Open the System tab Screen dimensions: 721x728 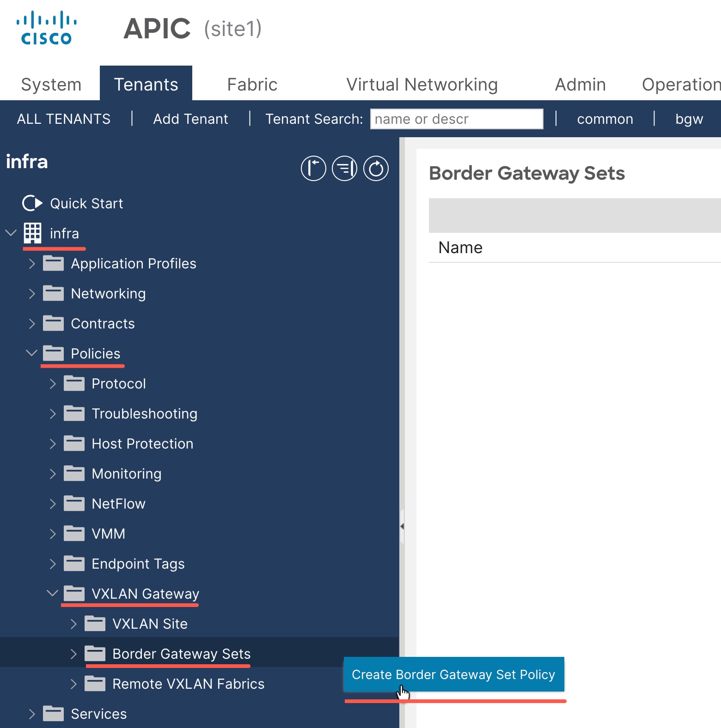coord(51,85)
